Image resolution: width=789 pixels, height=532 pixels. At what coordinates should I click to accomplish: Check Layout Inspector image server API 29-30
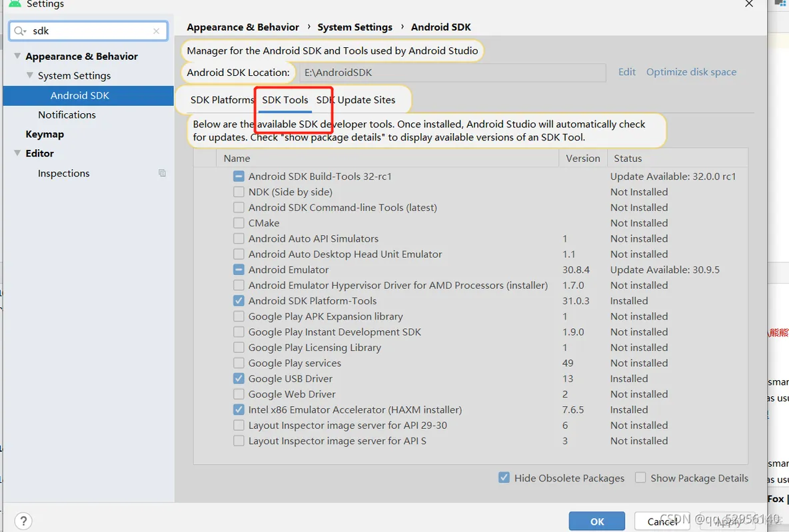(239, 426)
